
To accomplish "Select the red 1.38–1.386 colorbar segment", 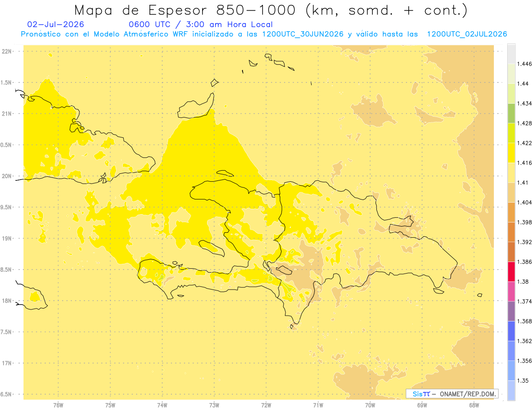I will point(511,272).
